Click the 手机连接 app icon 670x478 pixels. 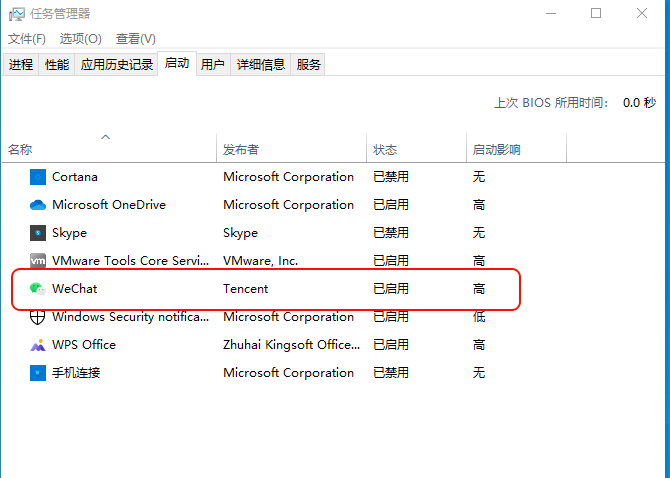[38, 372]
